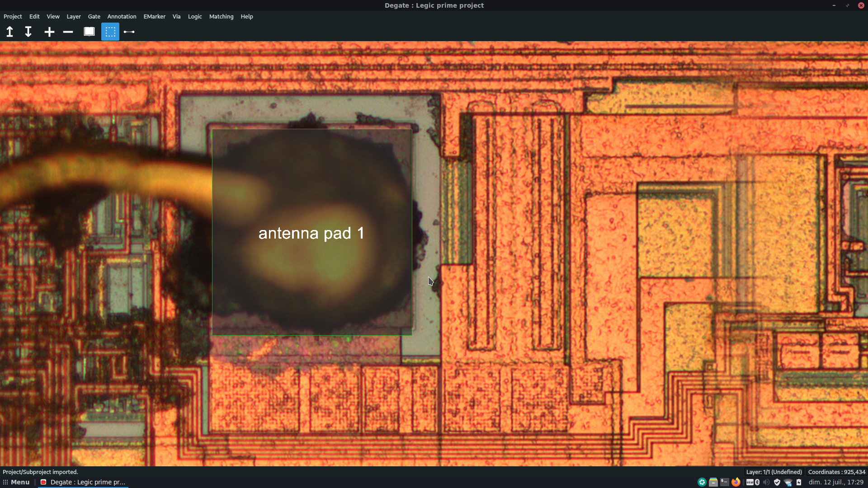This screenshot has width=868, height=488.
Task: Open the volume control slider
Action: (765, 482)
